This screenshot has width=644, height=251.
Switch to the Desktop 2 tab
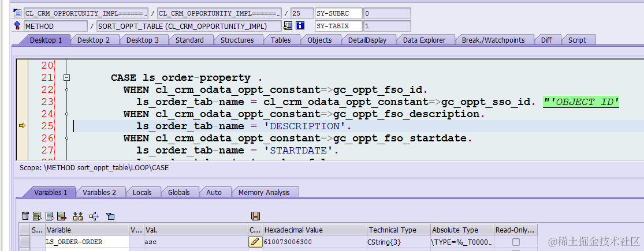coord(94,40)
